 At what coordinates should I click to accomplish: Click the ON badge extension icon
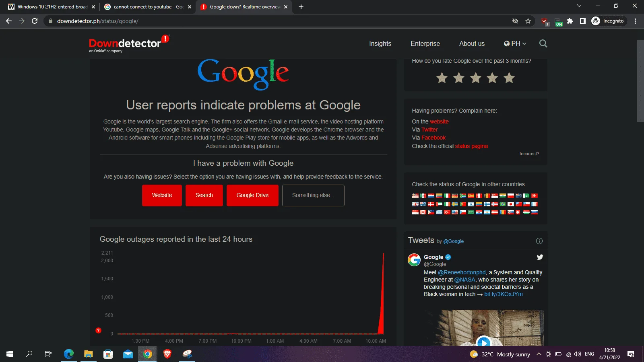[x=558, y=22]
